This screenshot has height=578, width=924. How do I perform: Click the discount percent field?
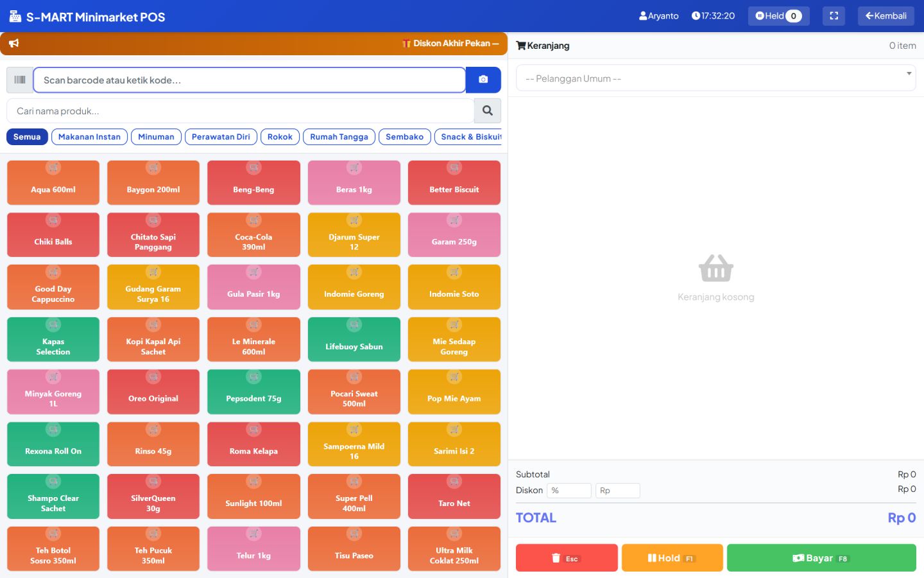569,491
